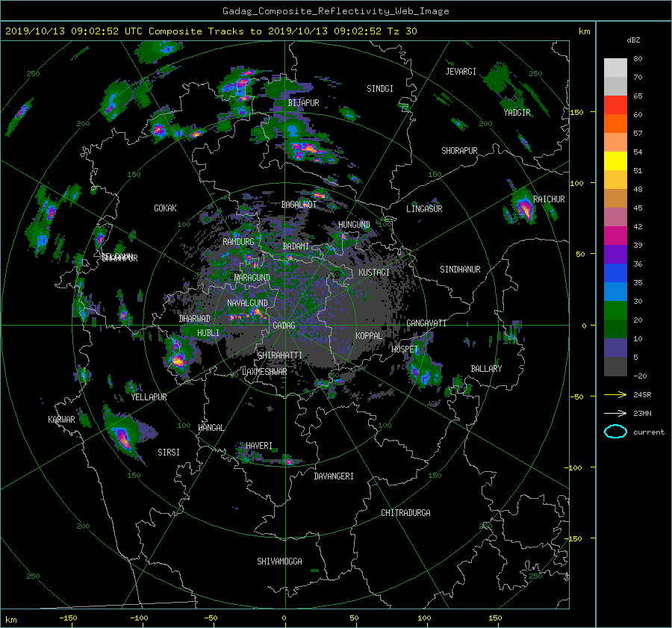Pick the bright green swatch between 30 and 20 dBZ
672x628 pixels.
[615, 311]
